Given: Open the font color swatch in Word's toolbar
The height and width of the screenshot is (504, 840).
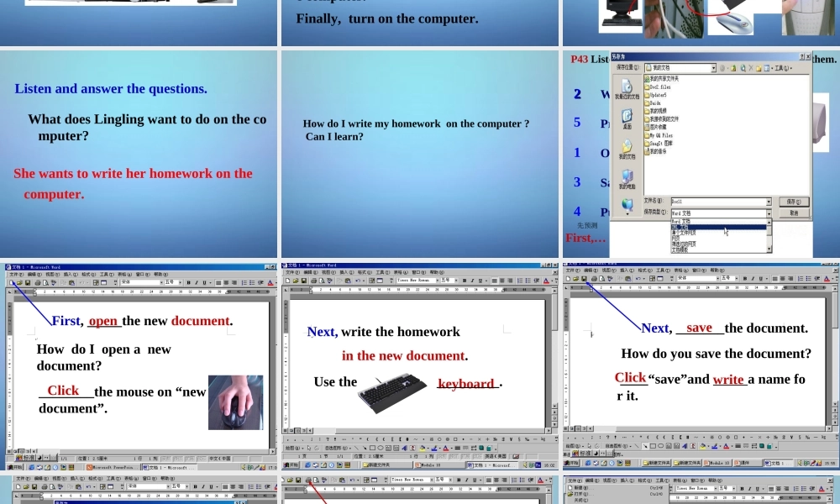Looking at the screenshot, I should pos(269,282).
